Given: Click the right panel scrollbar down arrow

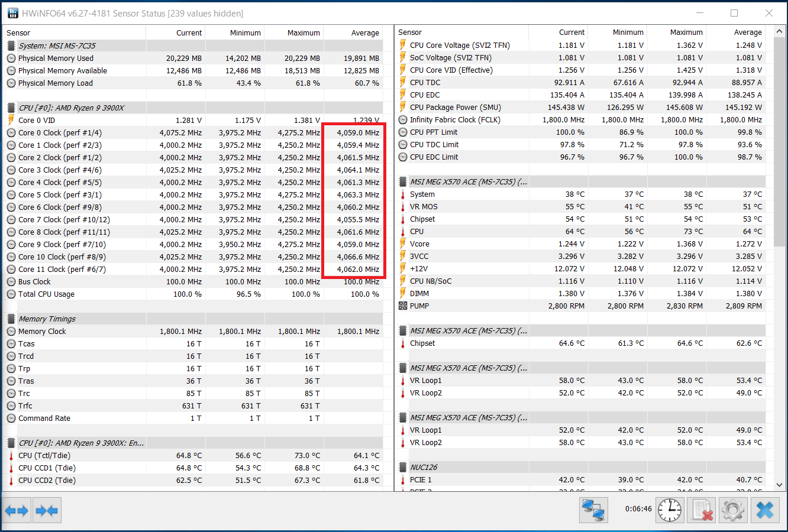Looking at the screenshot, I should coord(780,485).
